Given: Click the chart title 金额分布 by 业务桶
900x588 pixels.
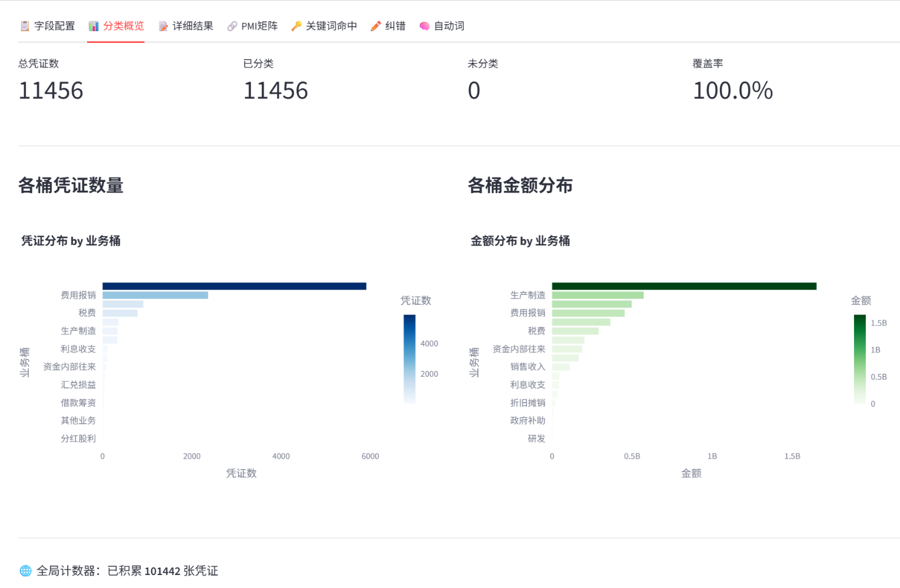Looking at the screenshot, I should coord(520,241).
